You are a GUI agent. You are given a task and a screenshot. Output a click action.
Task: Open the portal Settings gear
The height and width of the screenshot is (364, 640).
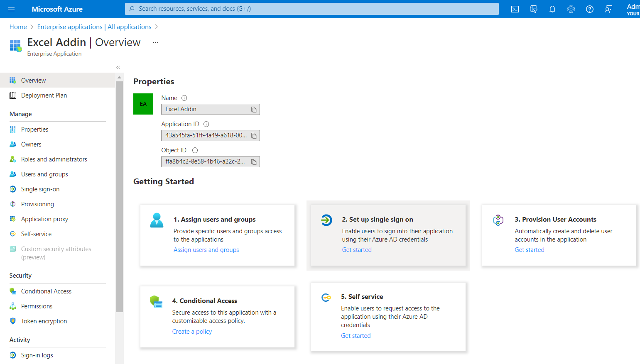pyautogui.click(x=571, y=9)
